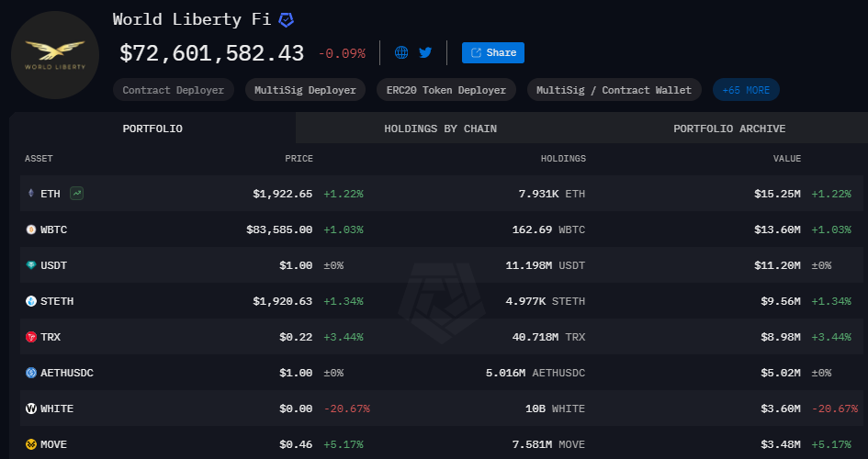
Task: Open the website globe icon
Action: click(x=401, y=52)
